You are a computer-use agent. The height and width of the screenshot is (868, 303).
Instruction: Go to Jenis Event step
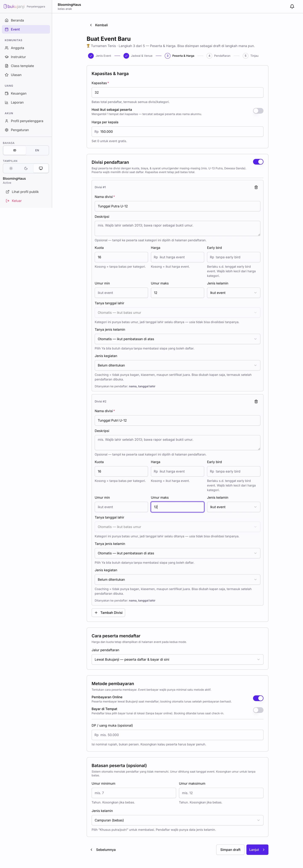(100, 56)
